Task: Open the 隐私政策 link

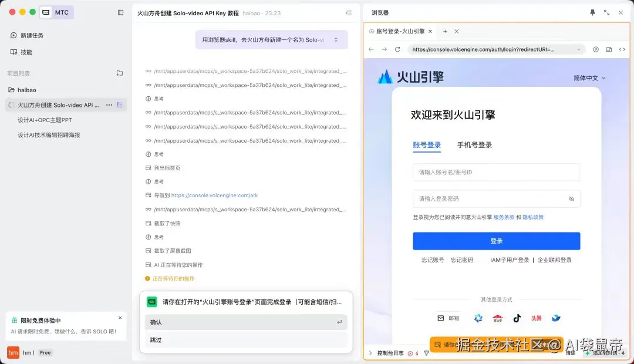Action: click(x=533, y=217)
